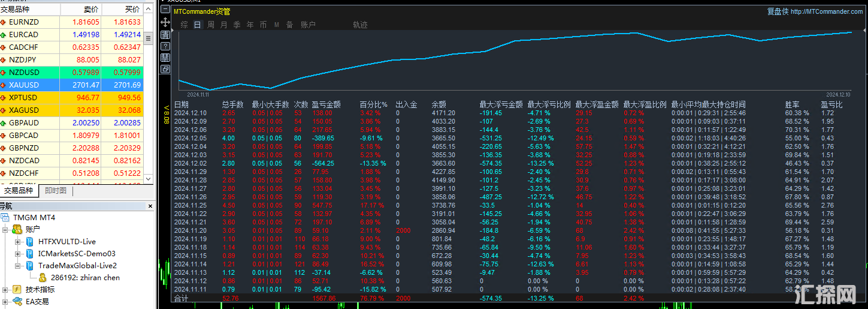
Task: Expand the 技术指标 tree node
Action: click(5, 290)
